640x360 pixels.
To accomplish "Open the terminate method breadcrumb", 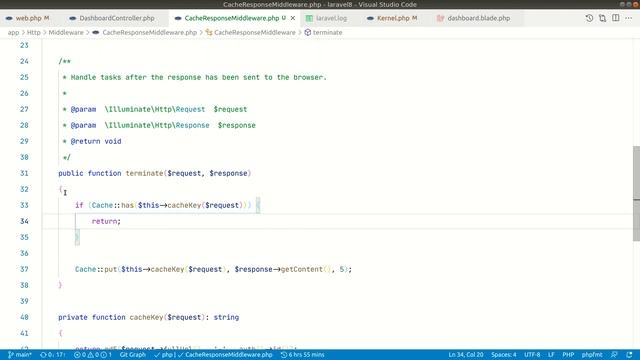I will [327, 32].
